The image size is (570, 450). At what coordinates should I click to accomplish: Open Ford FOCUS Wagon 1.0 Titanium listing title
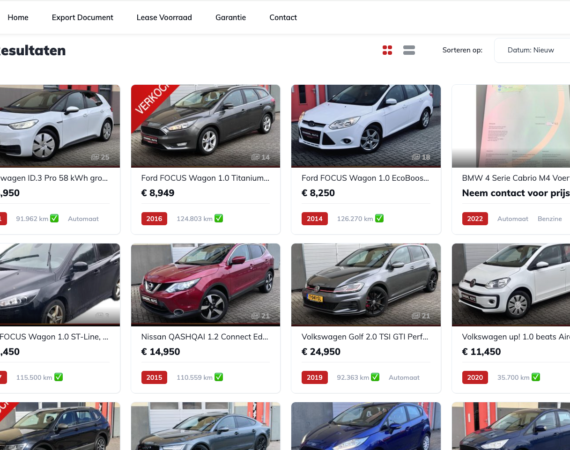tap(205, 178)
